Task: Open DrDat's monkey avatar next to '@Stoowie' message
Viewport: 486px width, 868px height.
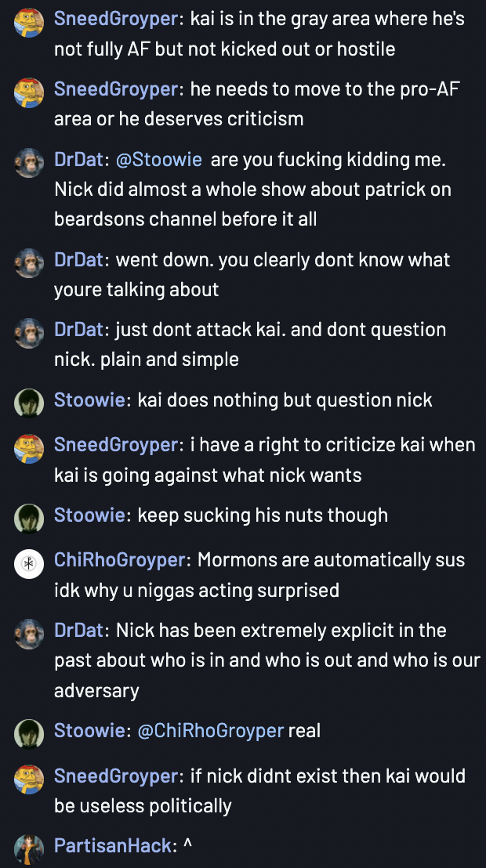Action: click(x=29, y=163)
